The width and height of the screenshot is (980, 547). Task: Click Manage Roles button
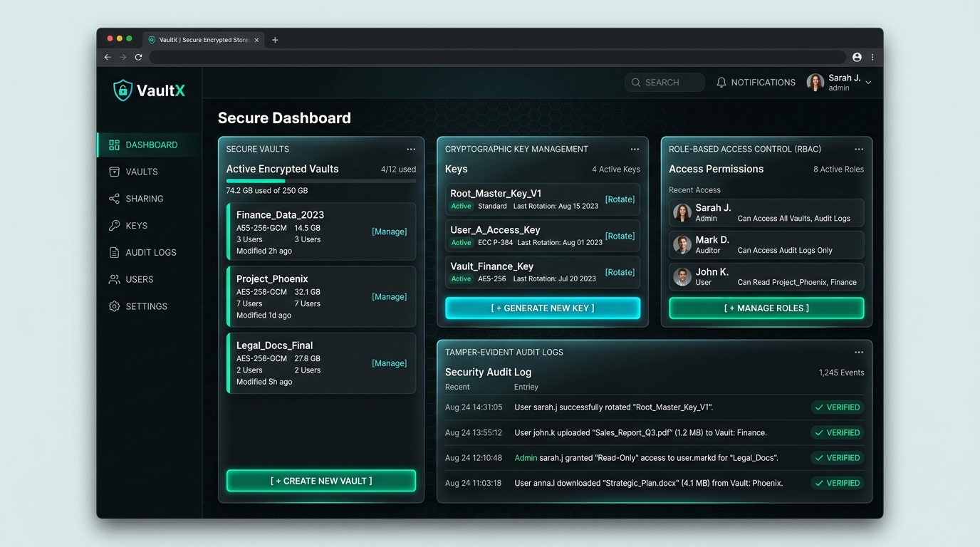(x=766, y=308)
